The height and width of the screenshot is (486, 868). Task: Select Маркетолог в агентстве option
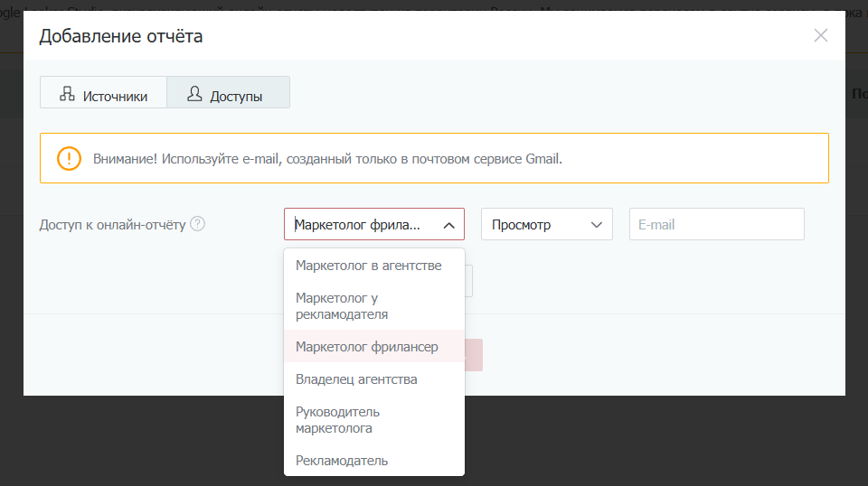click(x=374, y=266)
